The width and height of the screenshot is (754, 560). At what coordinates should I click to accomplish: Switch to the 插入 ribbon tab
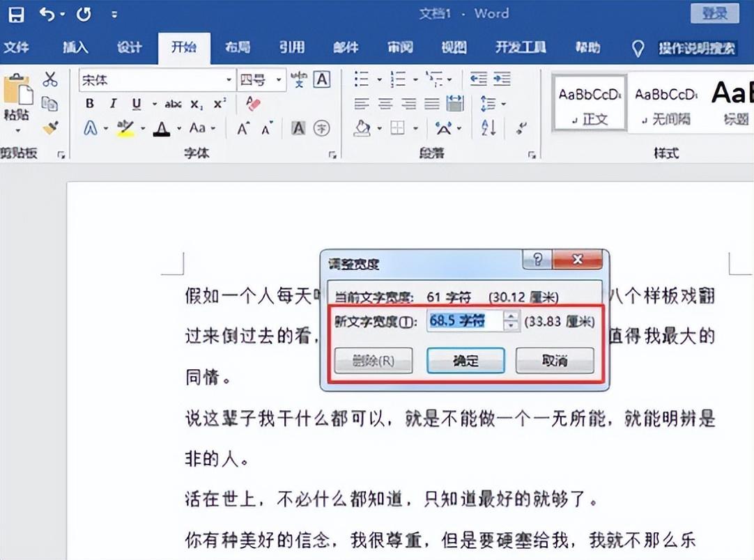(75, 47)
